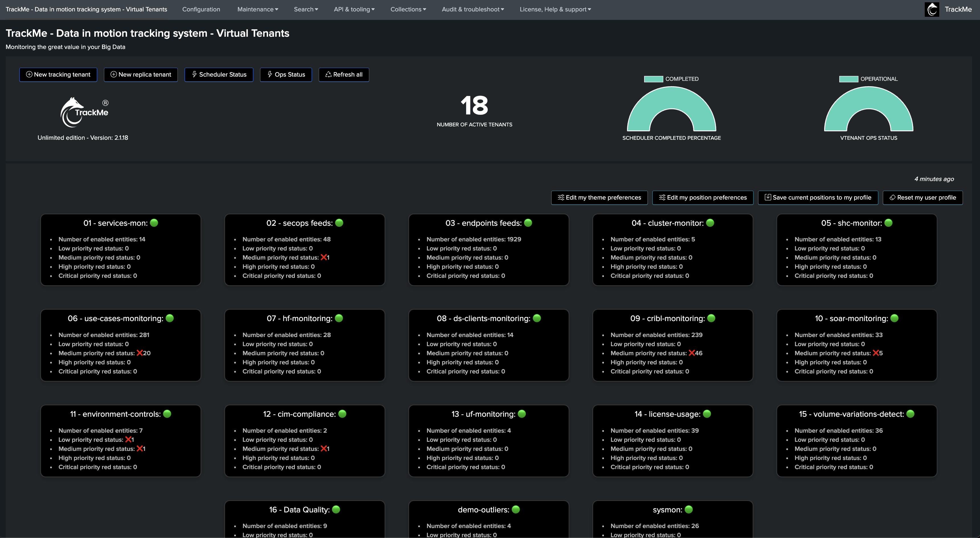Click the Refresh all button
This screenshot has width=980, height=538.
click(344, 75)
